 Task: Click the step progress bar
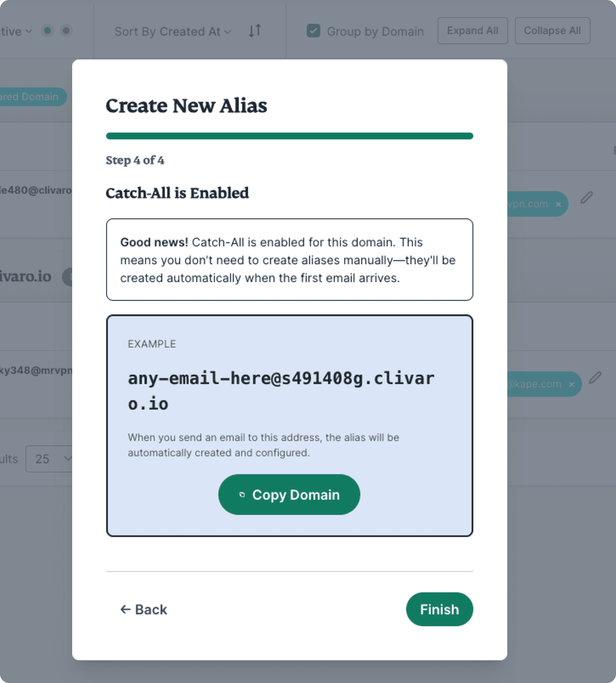coord(289,136)
